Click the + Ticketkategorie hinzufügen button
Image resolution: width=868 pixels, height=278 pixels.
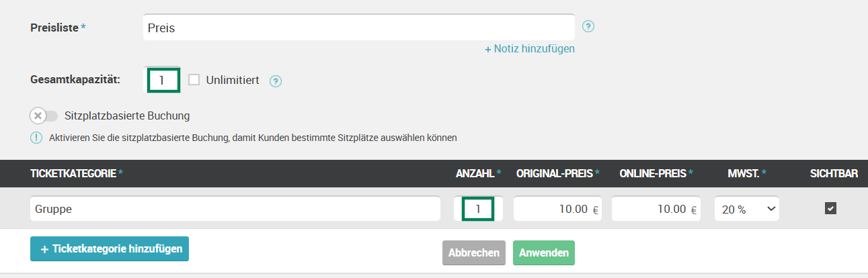[x=110, y=249]
